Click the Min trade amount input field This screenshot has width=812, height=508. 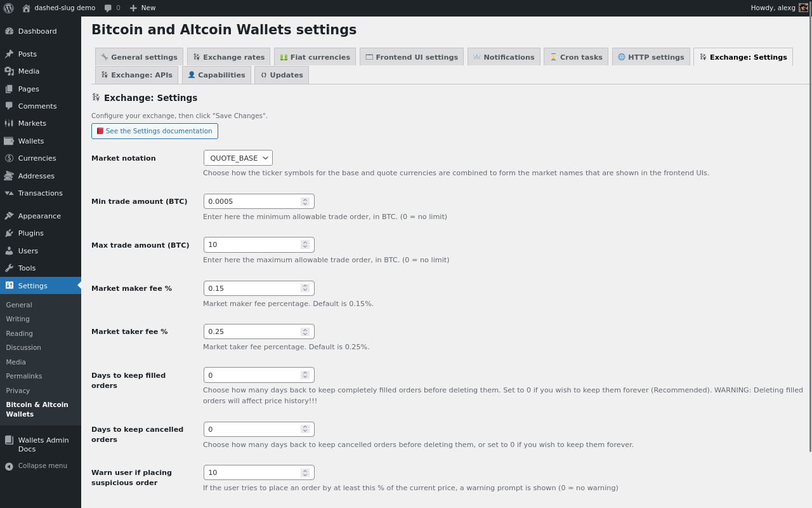pos(259,201)
